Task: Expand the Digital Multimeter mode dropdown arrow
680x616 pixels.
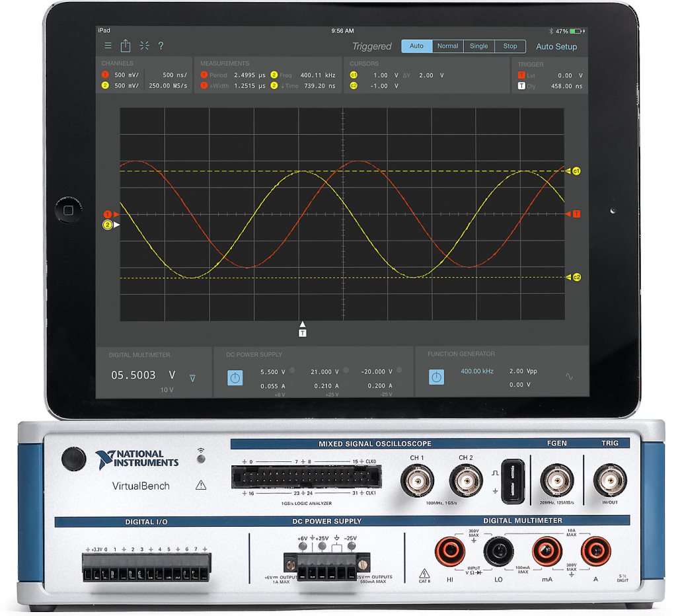Action: tap(192, 378)
